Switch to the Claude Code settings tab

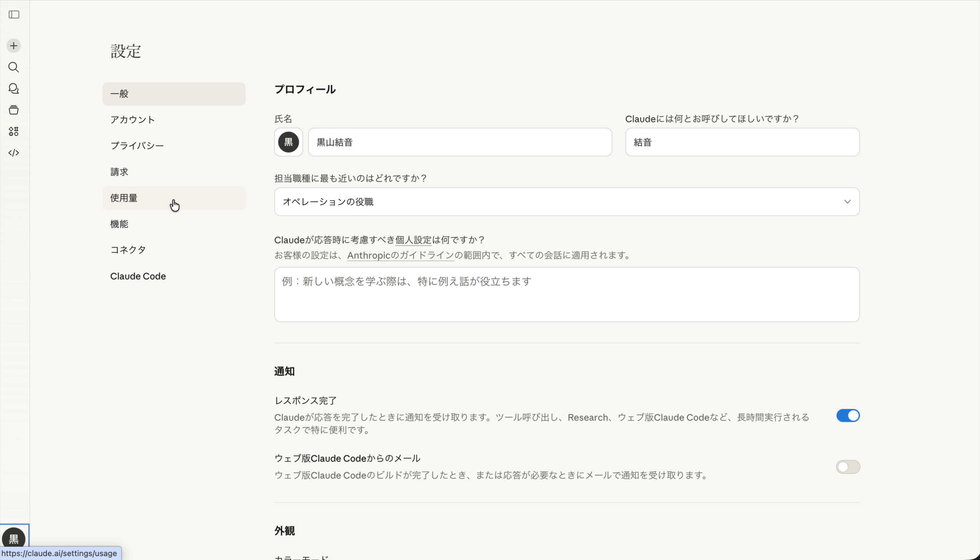(138, 276)
